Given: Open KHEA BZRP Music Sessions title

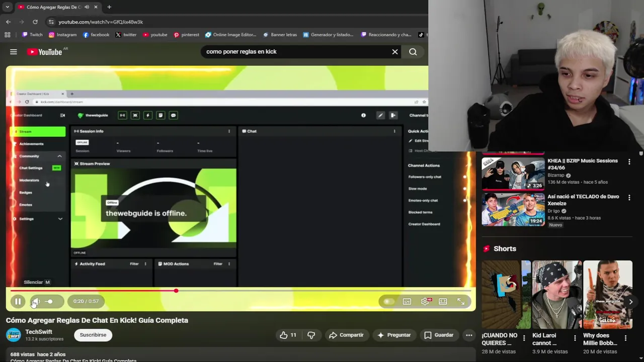Looking at the screenshot, I should coord(583,164).
